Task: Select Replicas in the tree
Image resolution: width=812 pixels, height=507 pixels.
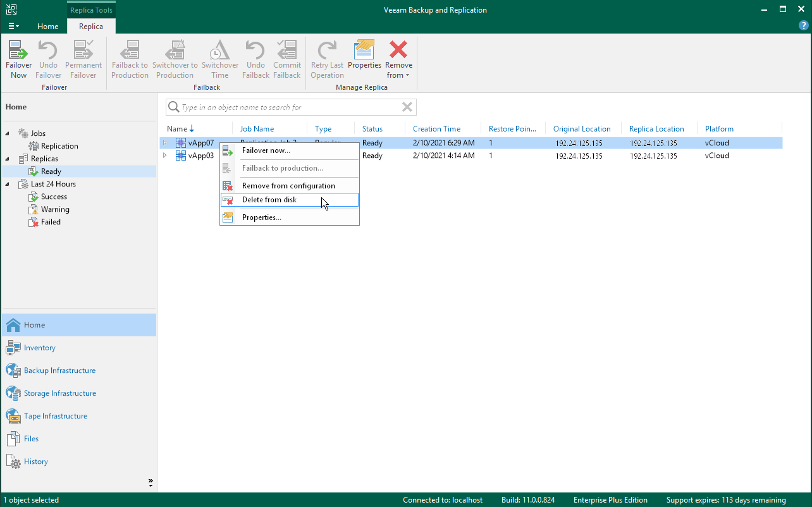Action: [x=44, y=159]
